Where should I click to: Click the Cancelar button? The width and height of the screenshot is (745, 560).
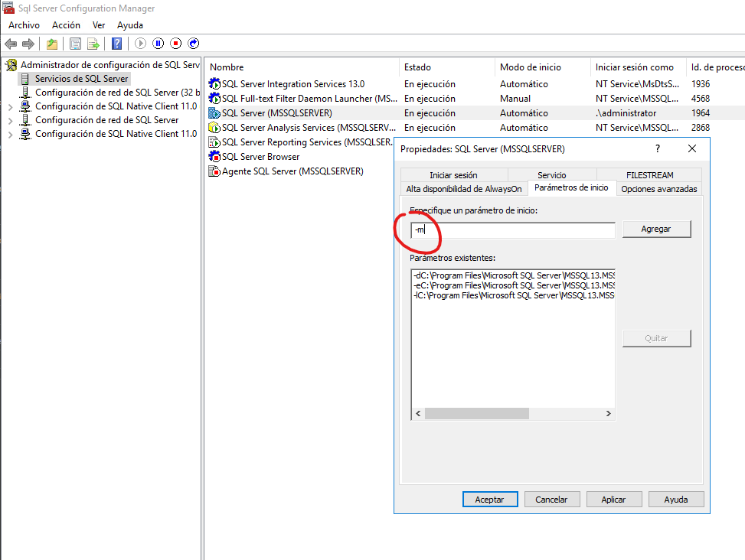pos(552,500)
